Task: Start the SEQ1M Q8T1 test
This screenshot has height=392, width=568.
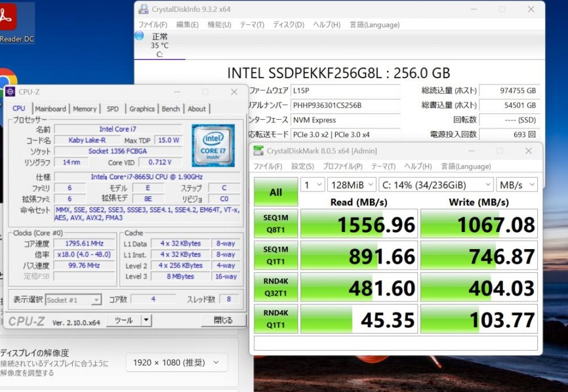Action: click(x=275, y=224)
